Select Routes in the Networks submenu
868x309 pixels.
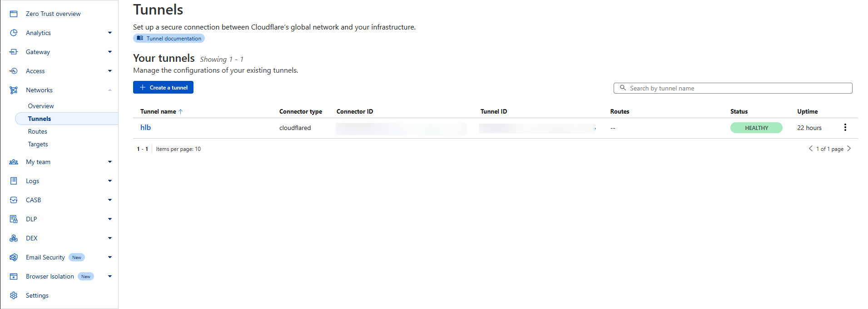(x=38, y=131)
